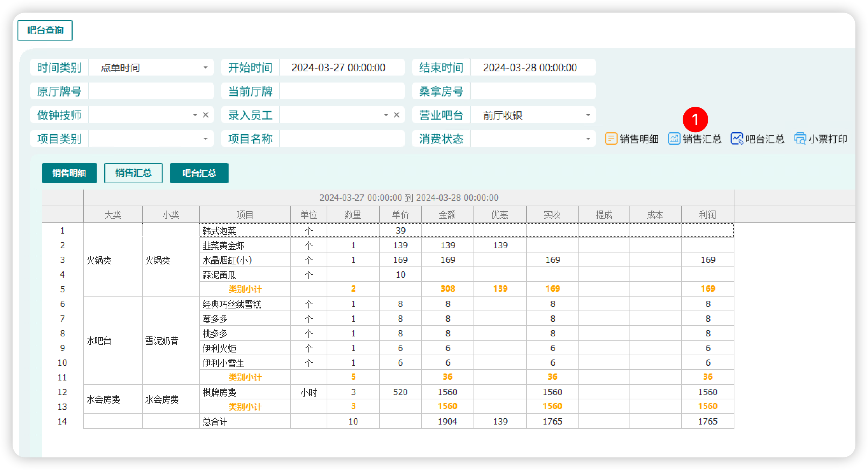Click the date range header of table
Viewport: 868px width, 470px height.
pyautogui.click(x=409, y=198)
